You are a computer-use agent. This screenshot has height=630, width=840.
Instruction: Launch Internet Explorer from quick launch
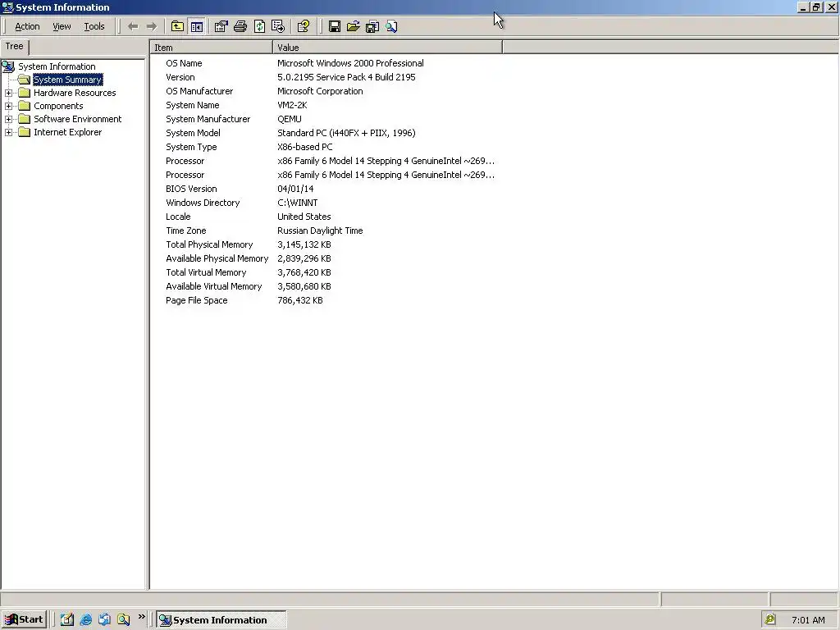pyautogui.click(x=85, y=619)
